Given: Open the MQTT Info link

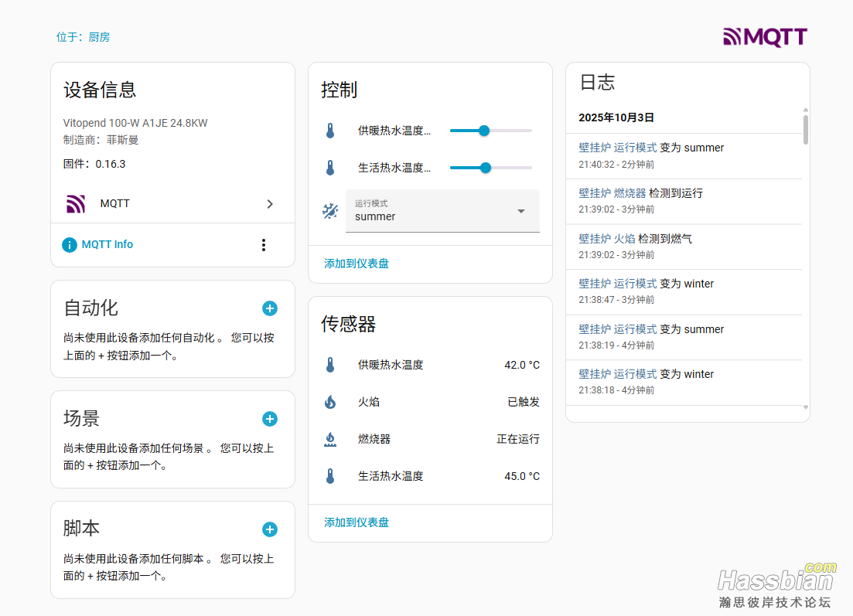Looking at the screenshot, I should click(107, 245).
